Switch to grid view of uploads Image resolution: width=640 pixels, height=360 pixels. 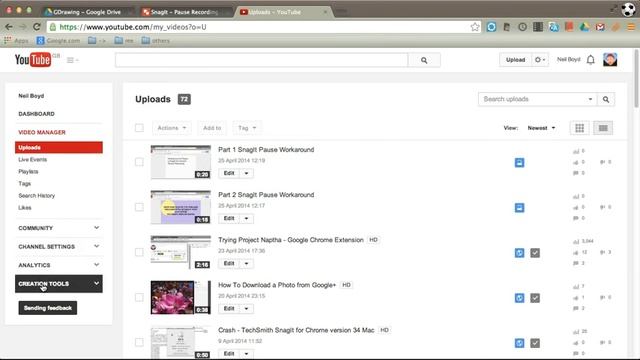[579, 128]
